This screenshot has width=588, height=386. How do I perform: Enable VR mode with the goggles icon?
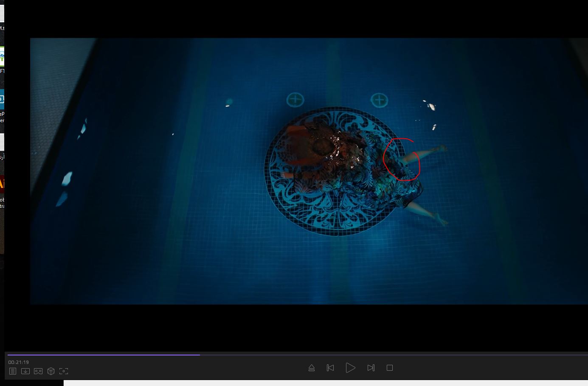(38, 371)
